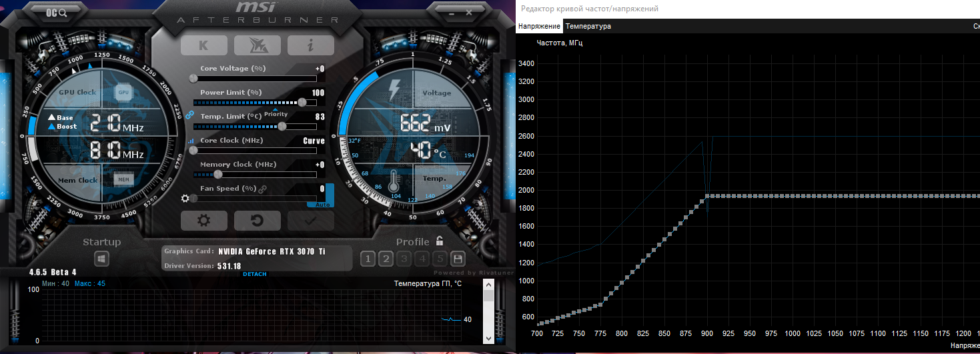Image resolution: width=980 pixels, height=354 pixels.
Task: Click the Memory Clock slider handle
Action: pos(217,174)
